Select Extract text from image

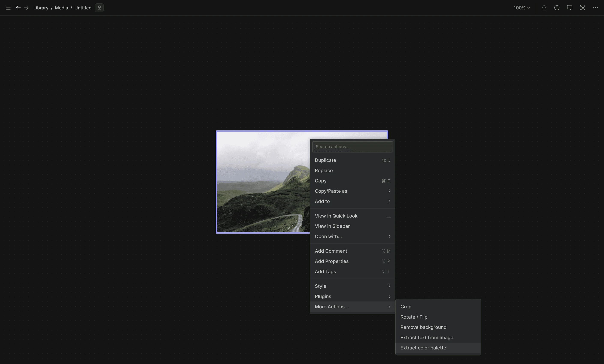pyautogui.click(x=438, y=337)
